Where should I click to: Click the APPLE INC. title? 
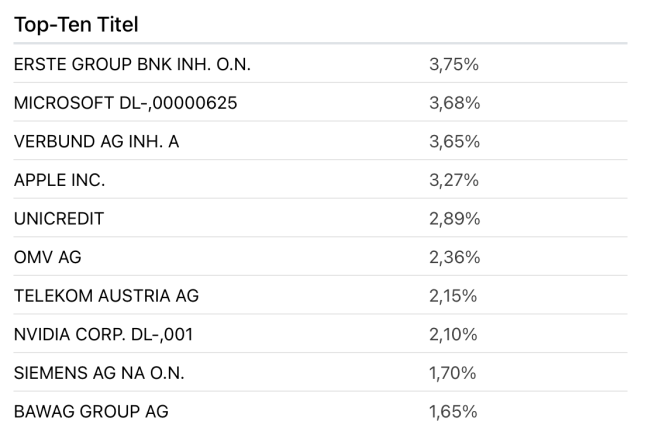[58, 180]
